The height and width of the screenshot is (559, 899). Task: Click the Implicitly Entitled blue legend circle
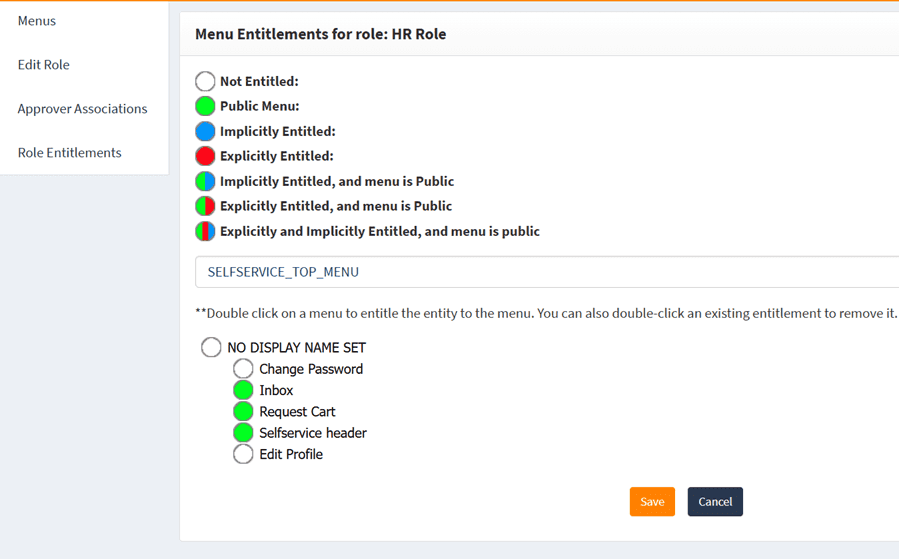tap(205, 131)
